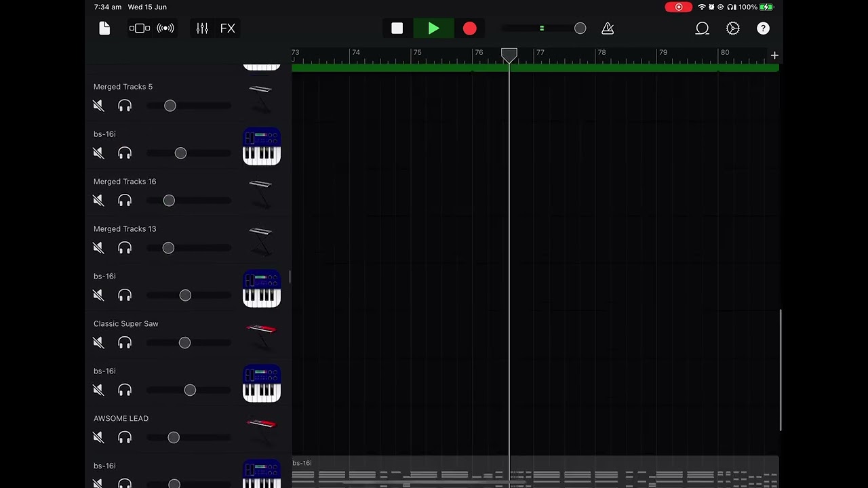Jump to bar 74 on the ruler
The width and height of the screenshot is (868, 488).
[x=356, y=53]
